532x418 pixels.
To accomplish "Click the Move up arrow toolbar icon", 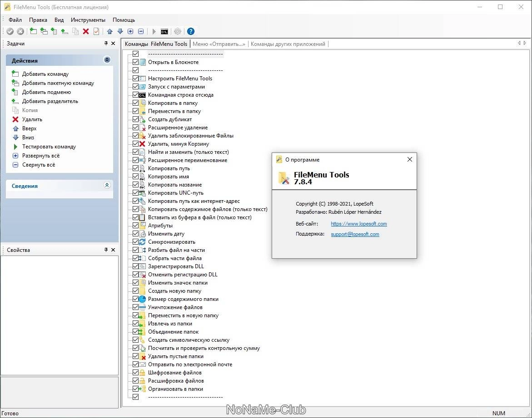I will [x=109, y=31].
